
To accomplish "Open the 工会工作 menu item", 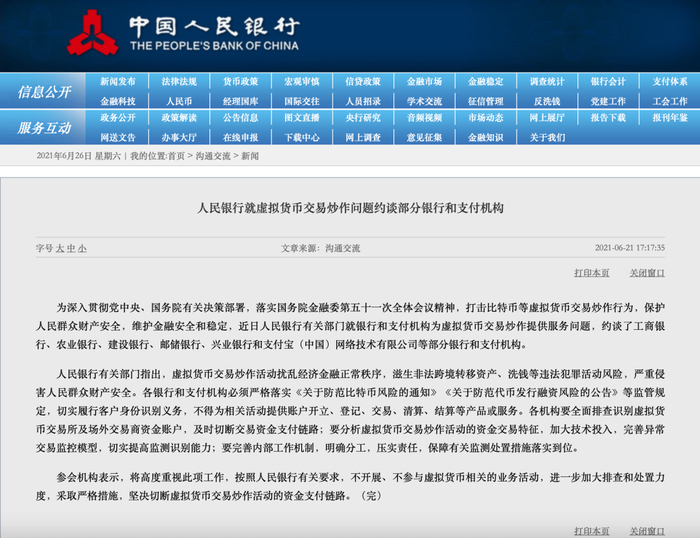I will pyautogui.click(x=670, y=101).
